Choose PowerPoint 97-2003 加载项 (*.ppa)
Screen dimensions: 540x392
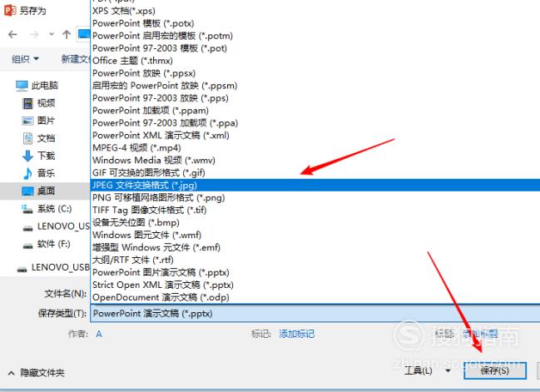315,122
